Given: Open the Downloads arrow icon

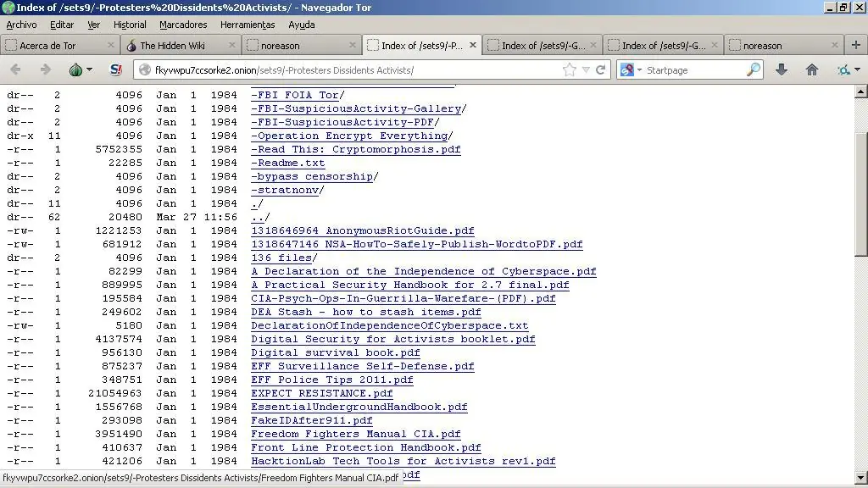Looking at the screenshot, I should pos(781,69).
